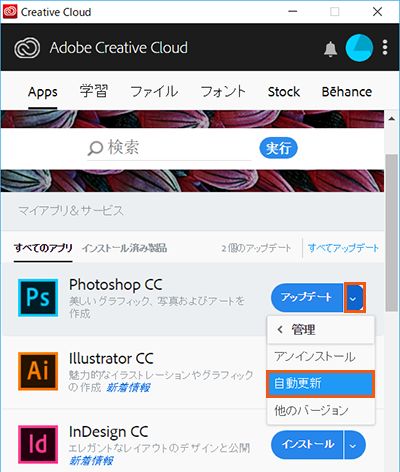Click the 実行 button
The image size is (400, 472).
click(278, 148)
